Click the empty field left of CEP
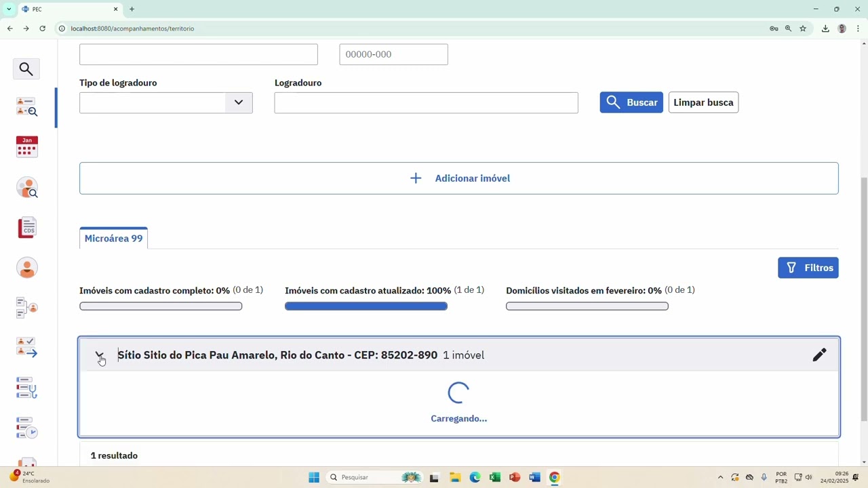 [199, 54]
